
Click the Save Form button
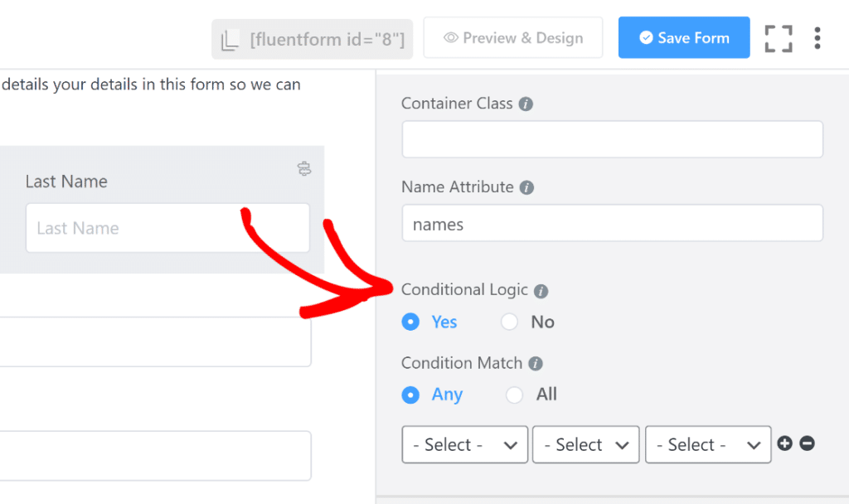(683, 37)
